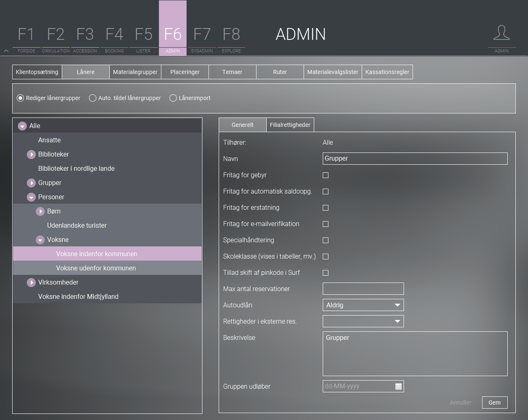Screen dimensions: 528x420
Task: Switch to the Klientopsætning tab
Action: (x=37, y=72)
